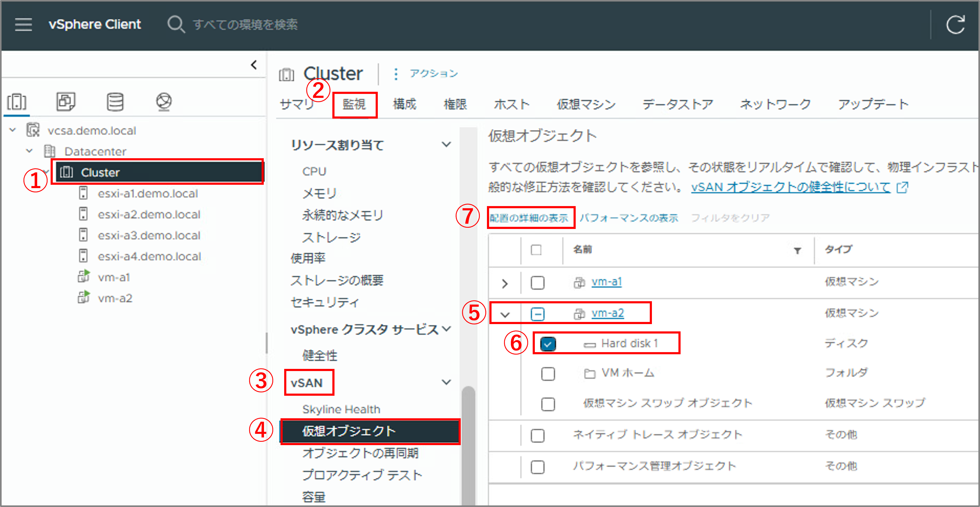Toggle the vm-a2 row checkbox

[x=537, y=314]
